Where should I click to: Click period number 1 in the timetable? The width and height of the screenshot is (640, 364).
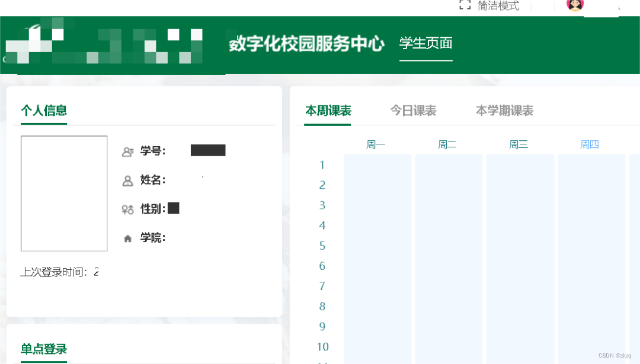click(322, 165)
